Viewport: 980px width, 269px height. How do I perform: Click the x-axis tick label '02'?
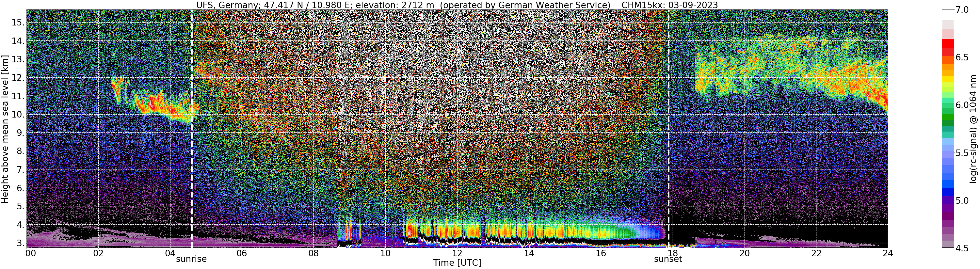(98, 253)
